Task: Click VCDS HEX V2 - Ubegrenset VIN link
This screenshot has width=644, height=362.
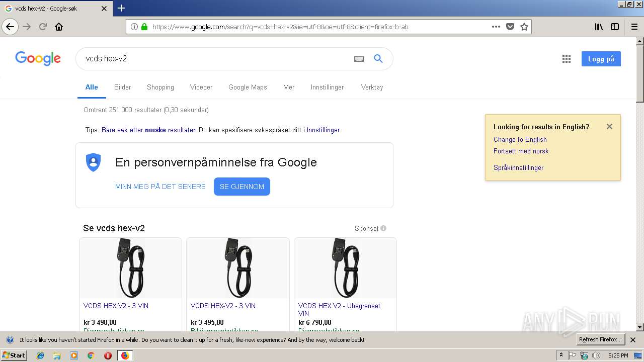Action: point(339,309)
